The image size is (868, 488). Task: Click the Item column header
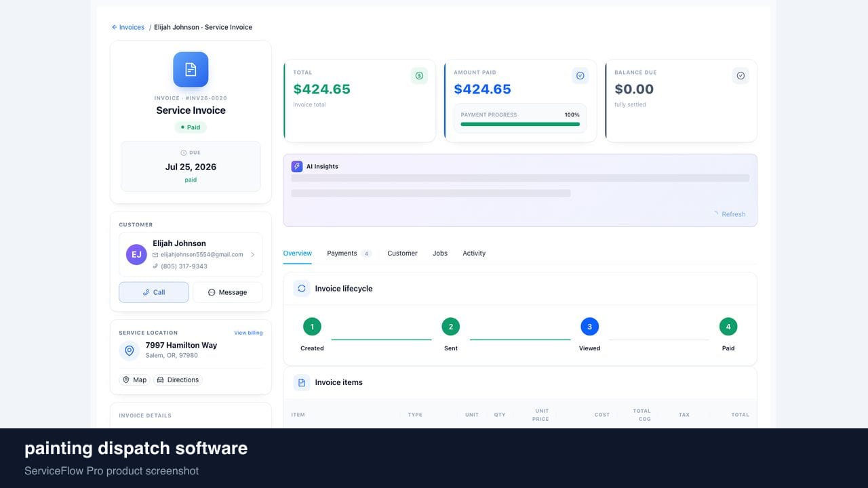298,415
